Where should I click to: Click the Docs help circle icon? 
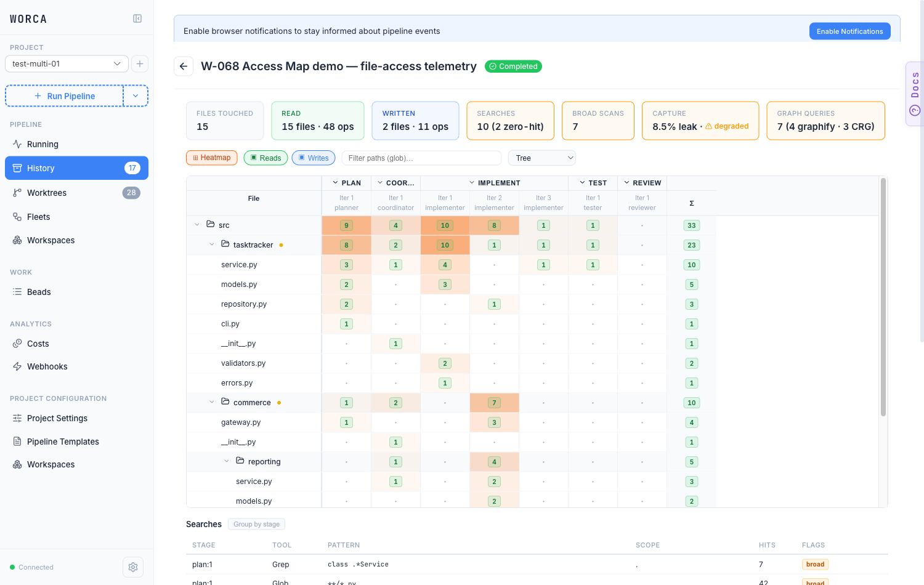click(915, 110)
